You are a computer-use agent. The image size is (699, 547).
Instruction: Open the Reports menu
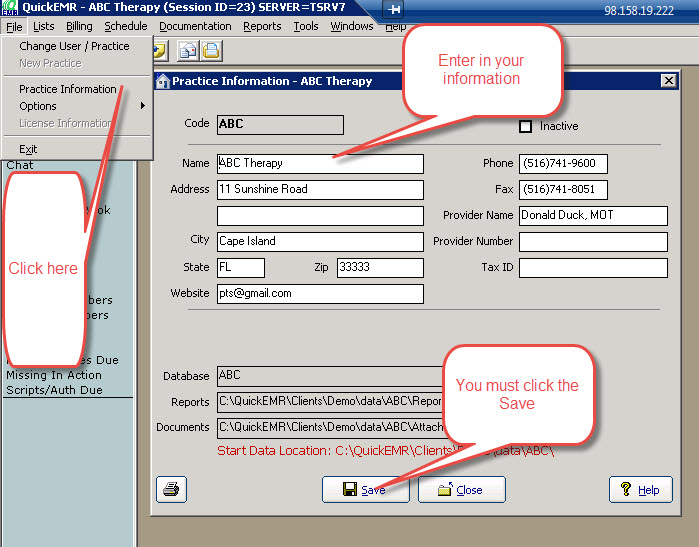point(262,27)
